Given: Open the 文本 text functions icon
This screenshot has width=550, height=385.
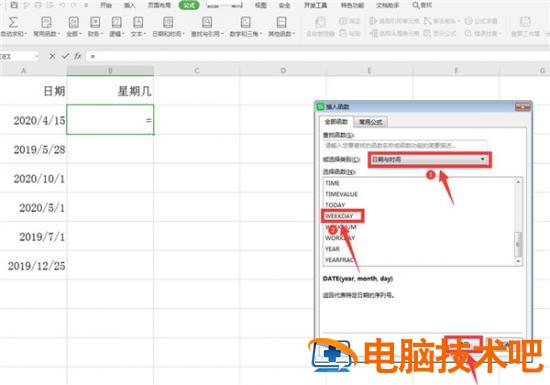Looking at the screenshot, I should tap(138, 22).
